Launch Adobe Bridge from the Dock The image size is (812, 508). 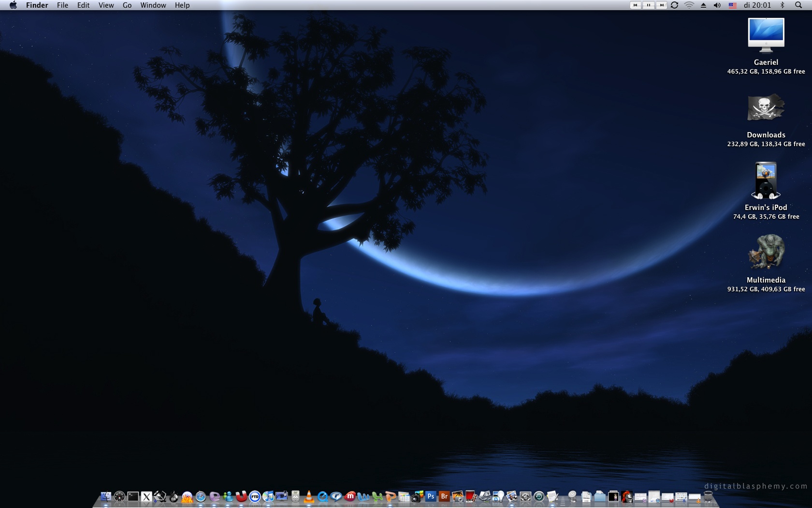pyautogui.click(x=444, y=496)
